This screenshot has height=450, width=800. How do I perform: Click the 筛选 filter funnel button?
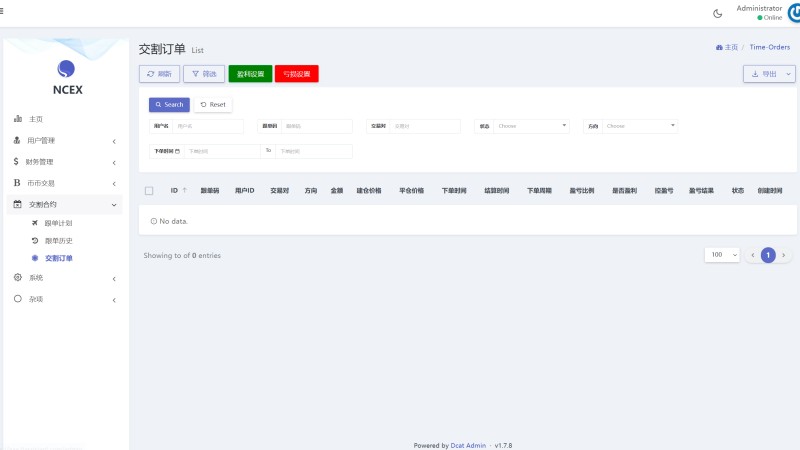[204, 74]
